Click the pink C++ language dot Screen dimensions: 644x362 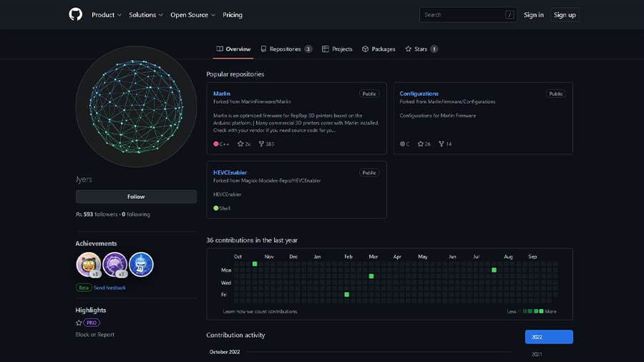pyautogui.click(x=216, y=144)
